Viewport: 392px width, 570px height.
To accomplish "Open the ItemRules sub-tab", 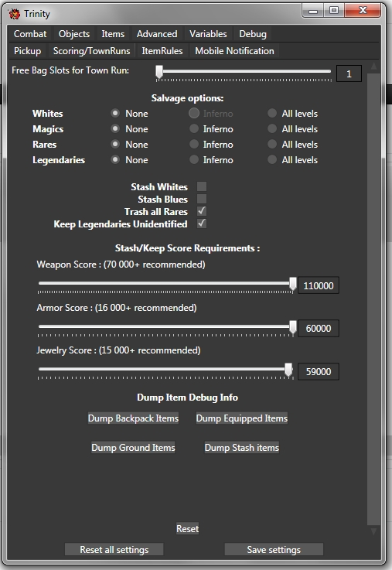I will [x=162, y=51].
